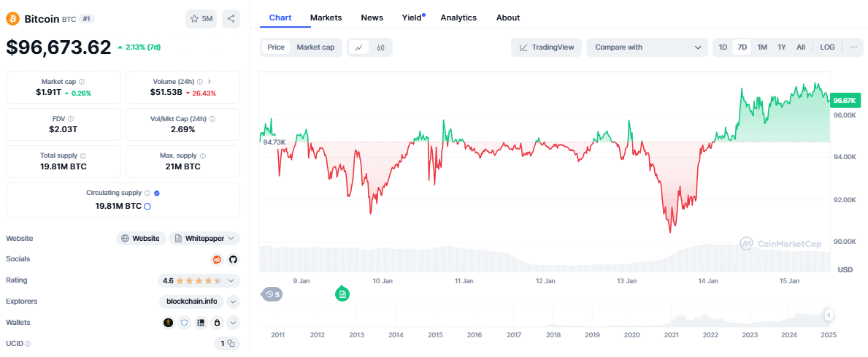
Task: Click the 21M BTC max supply value
Action: click(x=183, y=166)
